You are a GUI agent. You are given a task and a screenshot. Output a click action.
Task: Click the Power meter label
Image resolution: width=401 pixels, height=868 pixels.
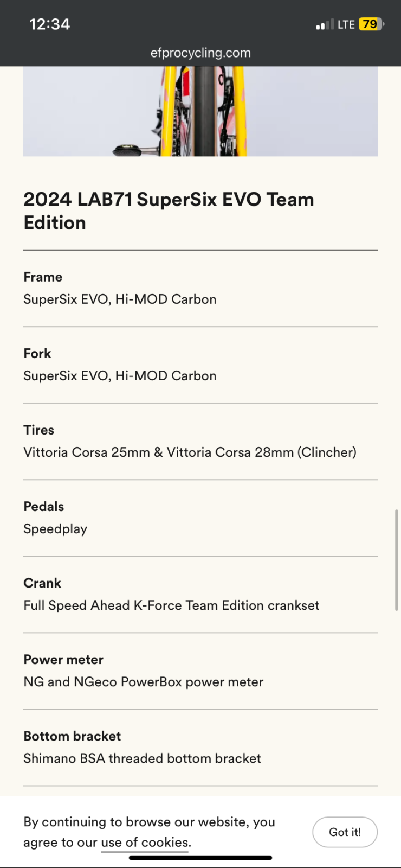[x=63, y=660]
